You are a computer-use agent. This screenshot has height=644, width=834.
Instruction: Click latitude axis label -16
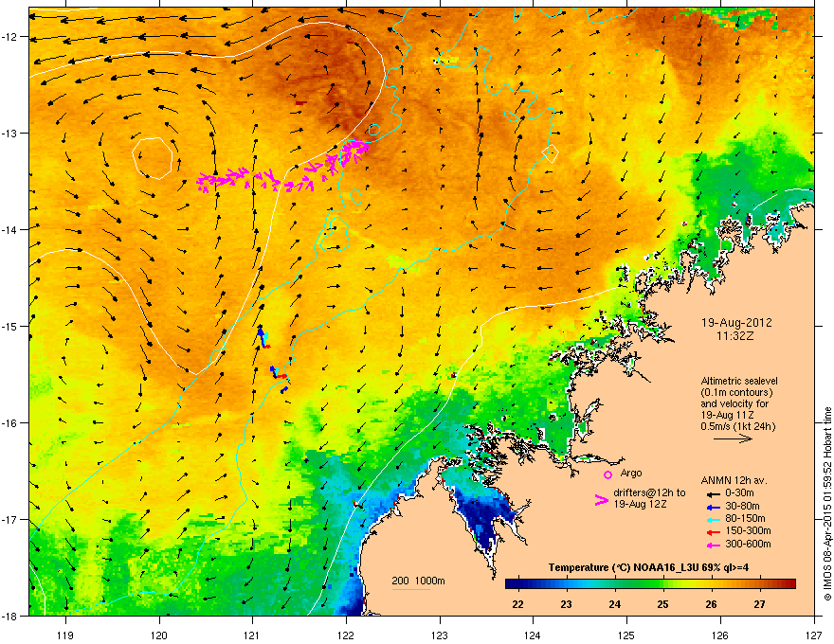(10, 423)
